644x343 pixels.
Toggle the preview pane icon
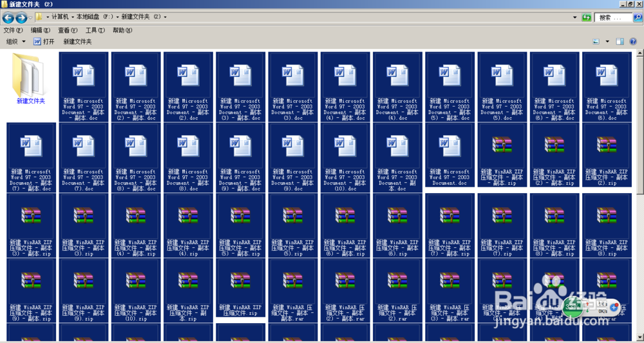[620, 41]
